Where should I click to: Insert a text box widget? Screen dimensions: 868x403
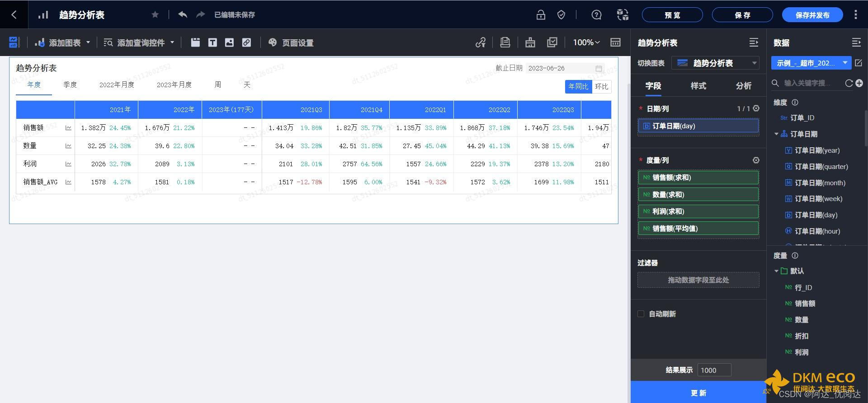point(212,42)
